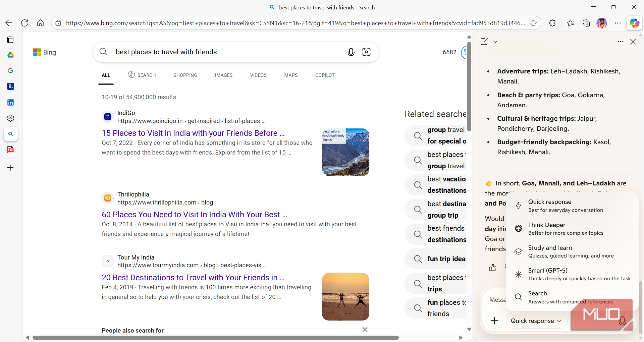Switch to the Images tab
Image resolution: width=644 pixels, height=342 pixels.
(224, 75)
